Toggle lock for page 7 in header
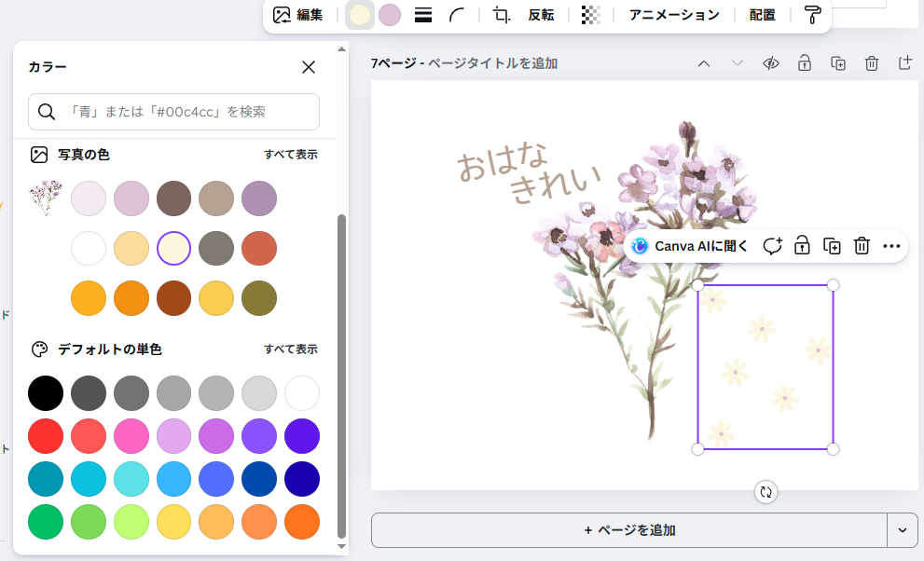924x561 pixels. [803, 63]
